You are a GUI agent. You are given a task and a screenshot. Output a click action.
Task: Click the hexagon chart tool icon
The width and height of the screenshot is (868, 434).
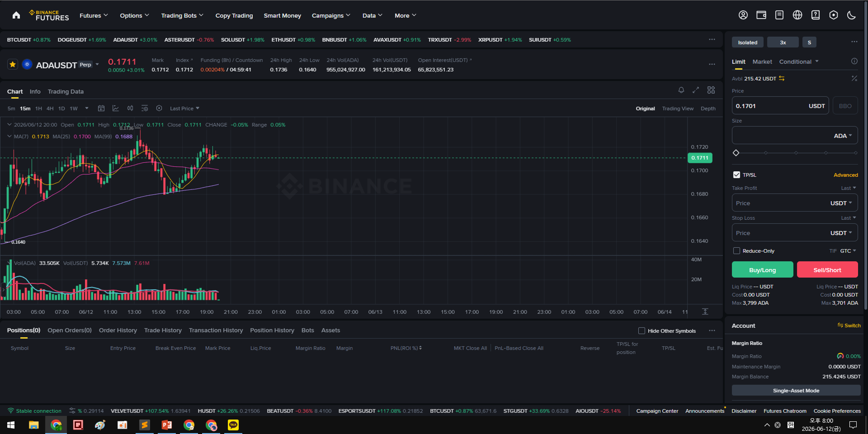click(x=159, y=108)
